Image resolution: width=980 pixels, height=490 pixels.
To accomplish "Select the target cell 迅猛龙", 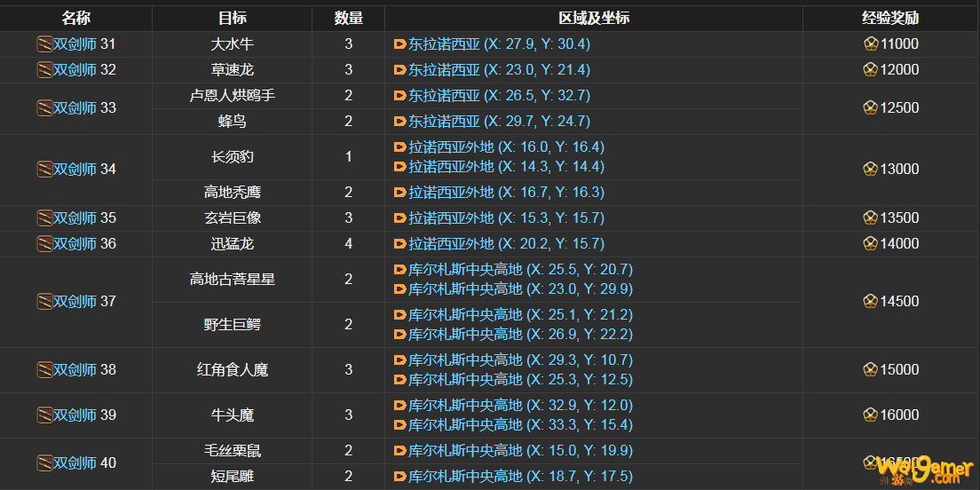I will click(x=232, y=244).
